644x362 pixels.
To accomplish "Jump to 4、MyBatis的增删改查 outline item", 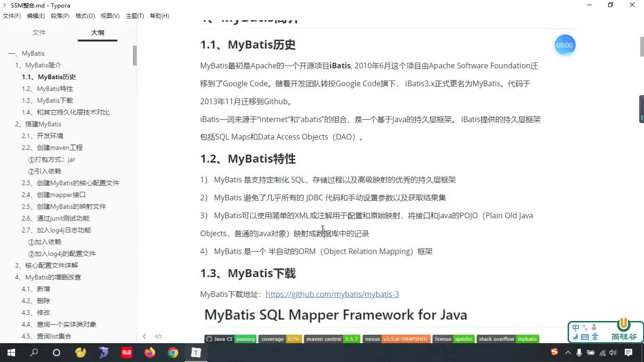I will click(x=48, y=277).
